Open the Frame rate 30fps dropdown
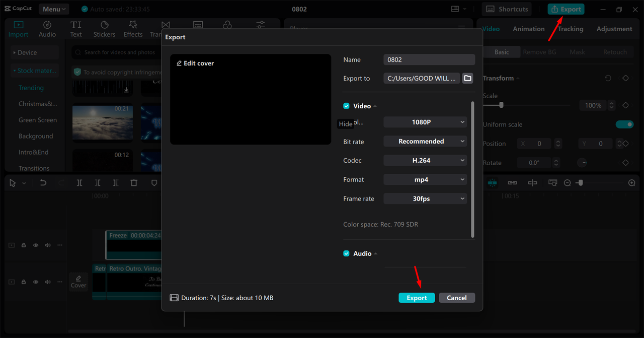The width and height of the screenshot is (644, 338). point(425,198)
